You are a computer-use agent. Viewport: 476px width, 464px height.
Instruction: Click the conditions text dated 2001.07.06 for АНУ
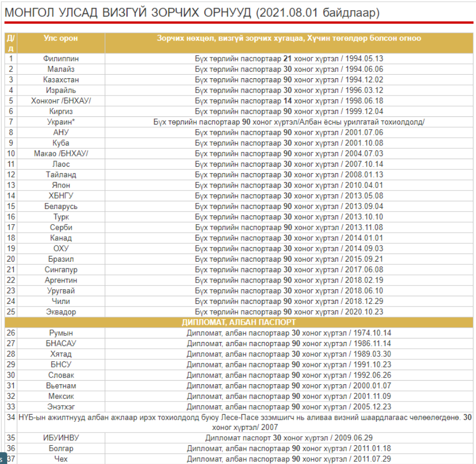pos(289,133)
